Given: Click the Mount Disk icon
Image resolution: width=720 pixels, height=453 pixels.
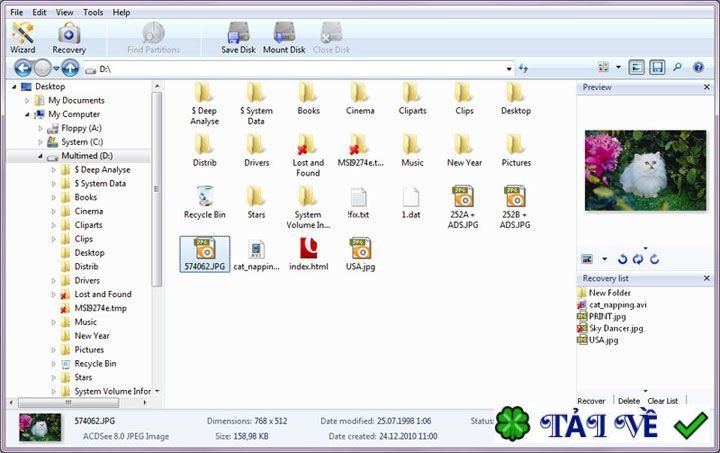Looking at the screenshot, I should [284, 37].
